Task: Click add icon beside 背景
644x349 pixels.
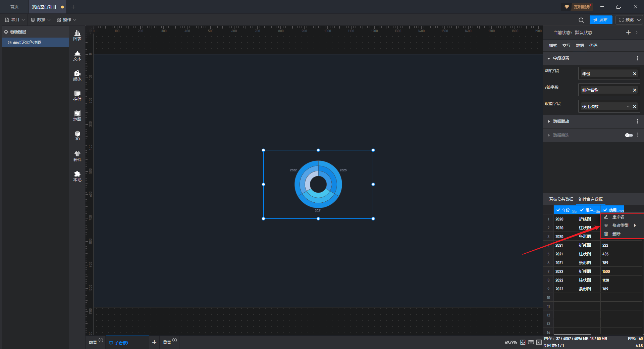Action: click(x=174, y=340)
